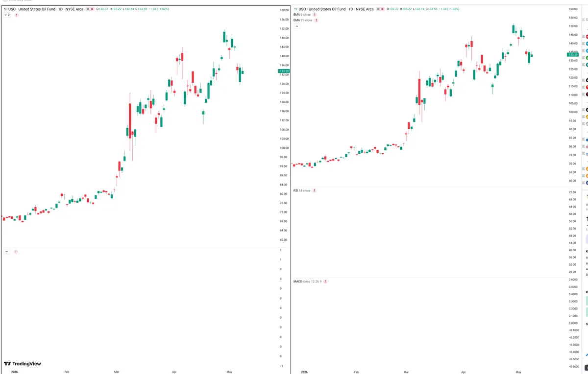Click the 133.59 price label on right chart axis
The image size is (588, 374).
pyautogui.click(x=573, y=55)
